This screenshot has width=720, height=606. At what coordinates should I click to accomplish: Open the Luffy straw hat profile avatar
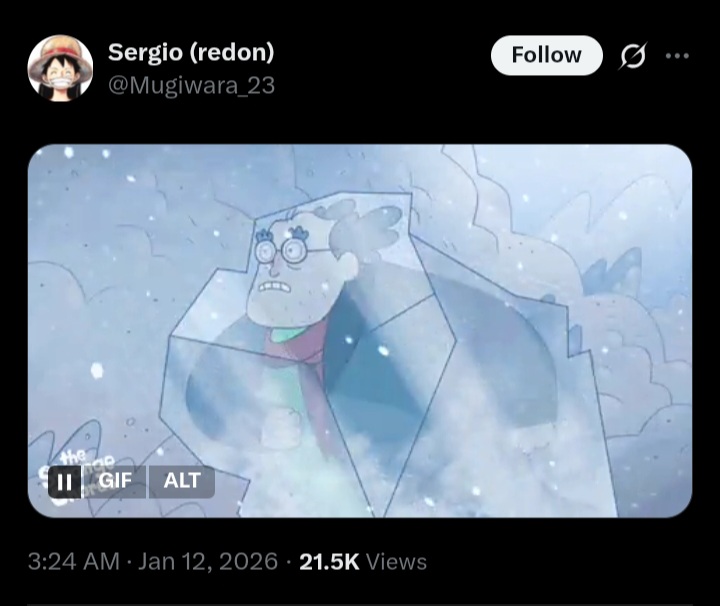tap(60, 68)
